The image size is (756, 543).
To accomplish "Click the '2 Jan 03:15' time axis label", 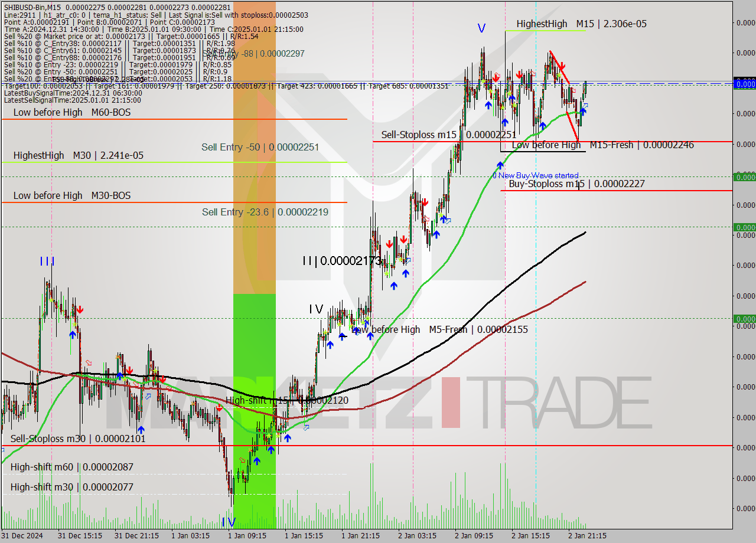I will [417, 536].
